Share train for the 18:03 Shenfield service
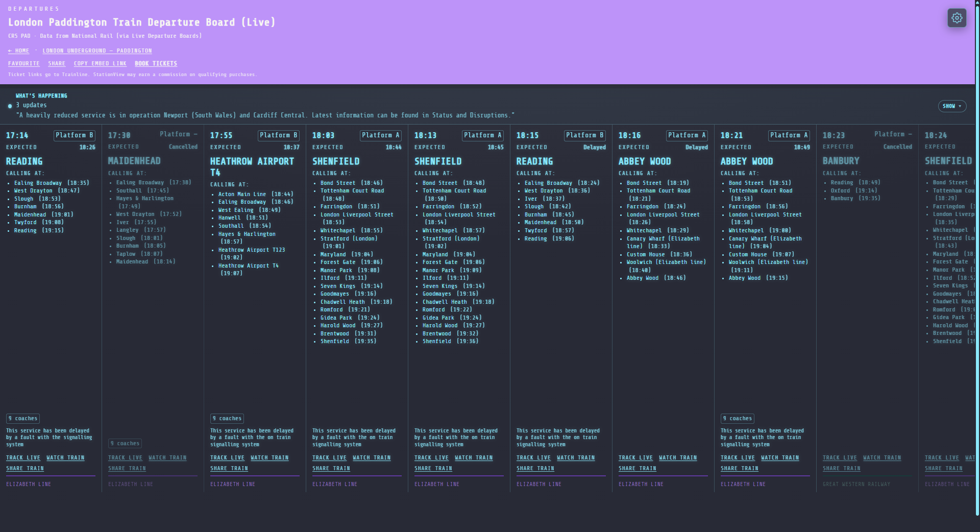The image size is (980, 532). point(331,468)
